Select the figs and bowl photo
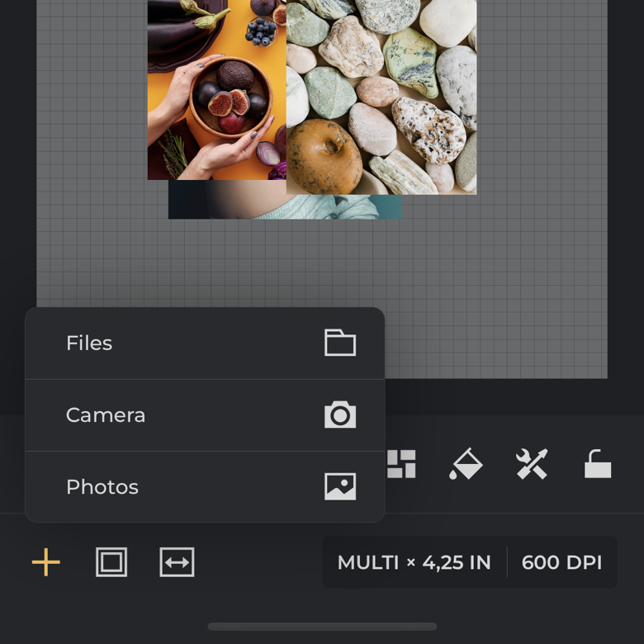The width and height of the screenshot is (644, 644). tap(216, 91)
